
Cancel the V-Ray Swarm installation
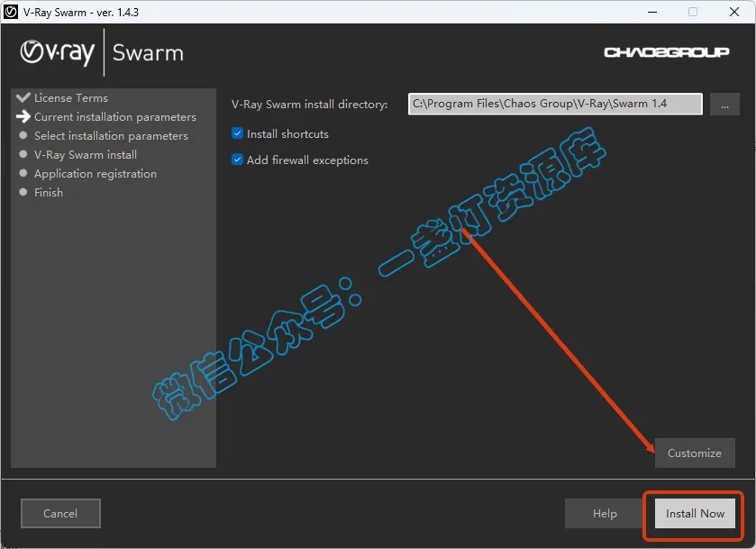[x=60, y=513]
